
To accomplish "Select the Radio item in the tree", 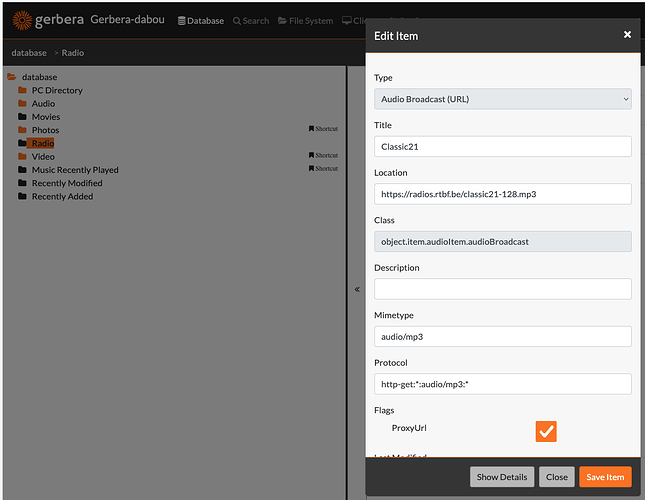I will point(42,143).
